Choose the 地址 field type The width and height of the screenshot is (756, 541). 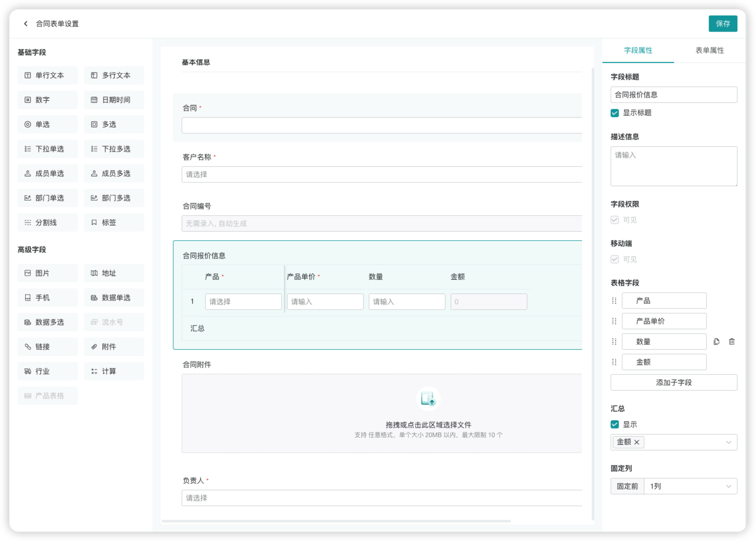tap(114, 273)
